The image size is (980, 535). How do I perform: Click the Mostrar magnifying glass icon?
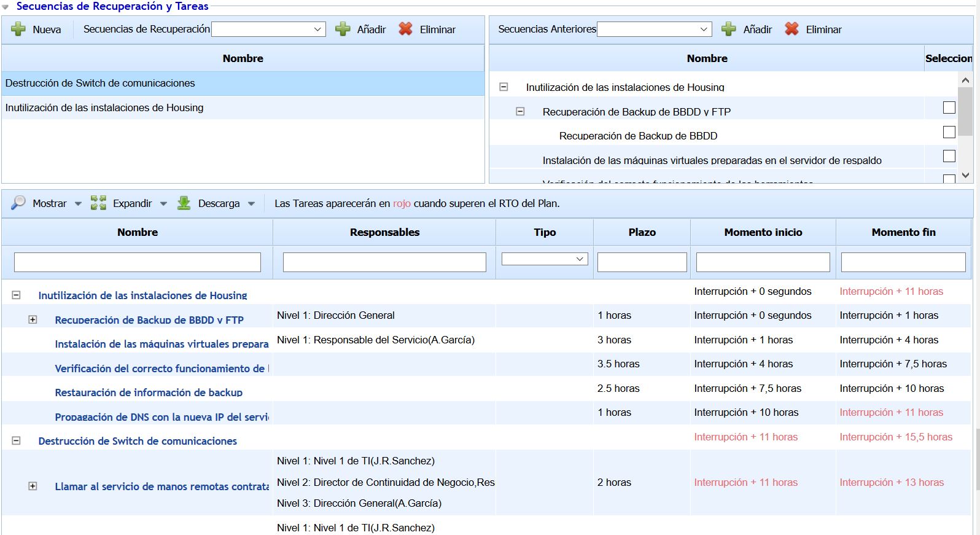coord(18,203)
